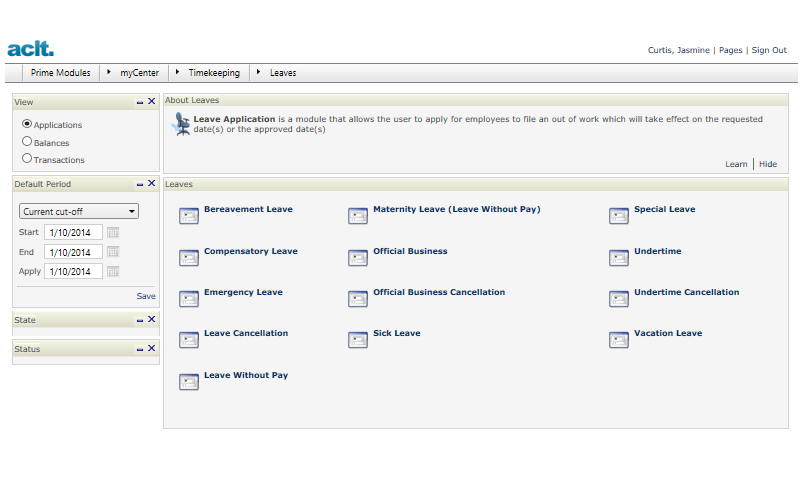Image resolution: width=800 pixels, height=500 pixels.
Task: Expand the arrow before Timekeeping
Action: (x=177, y=72)
